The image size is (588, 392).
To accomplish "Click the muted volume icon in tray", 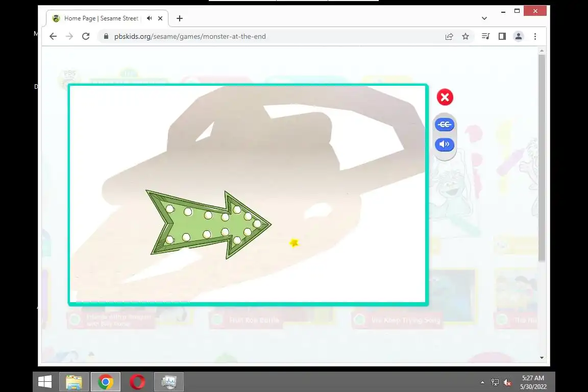I will click(507, 383).
